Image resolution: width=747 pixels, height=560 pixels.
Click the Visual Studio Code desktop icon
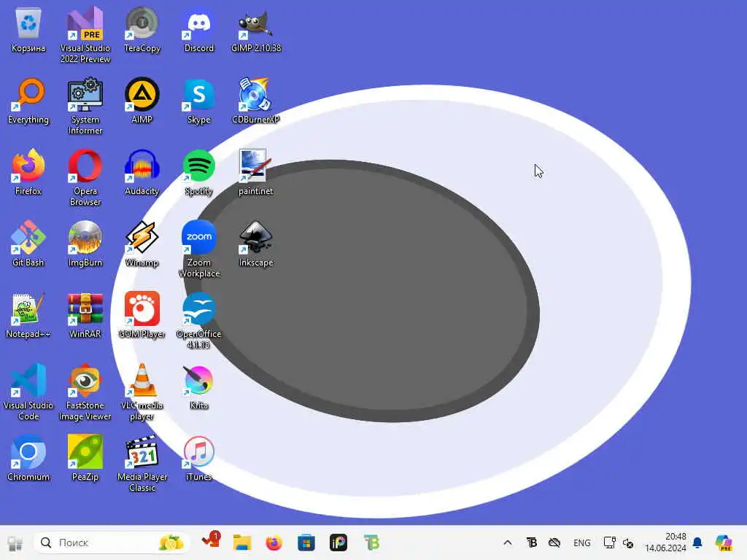point(28,392)
